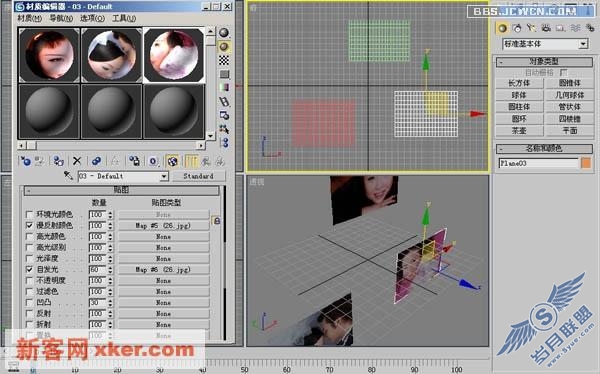This screenshot has height=374, width=600.
Task: Enable the 环境光颜色 checkbox
Action: [x=29, y=214]
